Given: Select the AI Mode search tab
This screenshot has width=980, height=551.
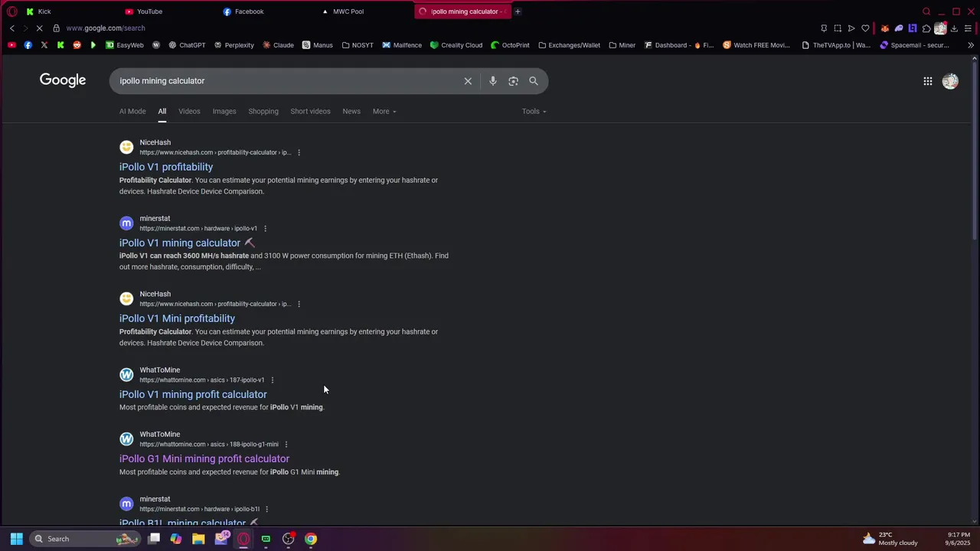Looking at the screenshot, I should (132, 112).
